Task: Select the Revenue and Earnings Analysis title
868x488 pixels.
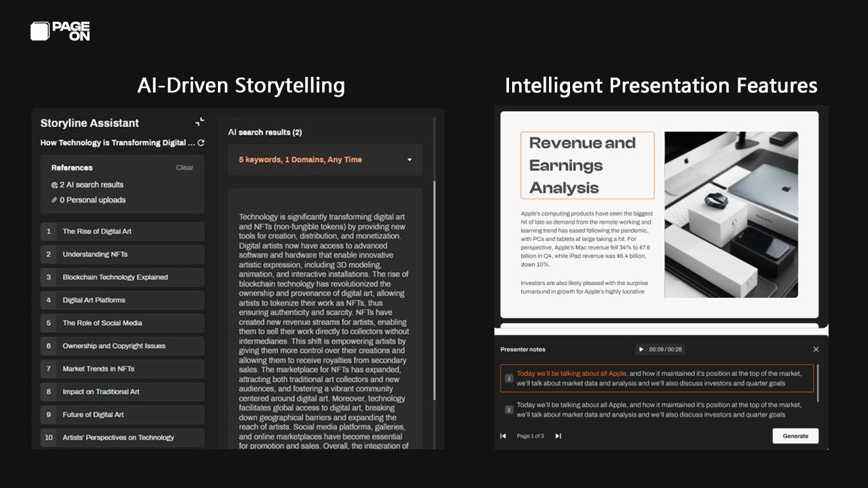Action: [x=587, y=165]
